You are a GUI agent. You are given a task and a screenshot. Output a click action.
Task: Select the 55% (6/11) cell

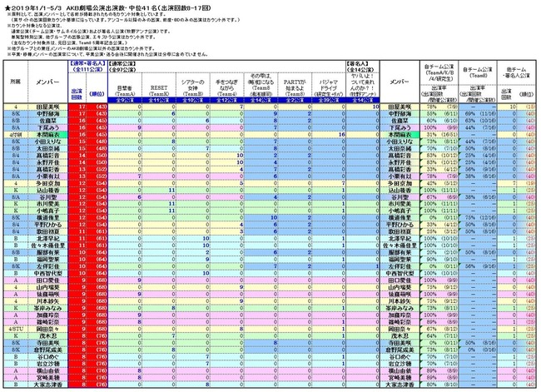[x=439, y=113]
